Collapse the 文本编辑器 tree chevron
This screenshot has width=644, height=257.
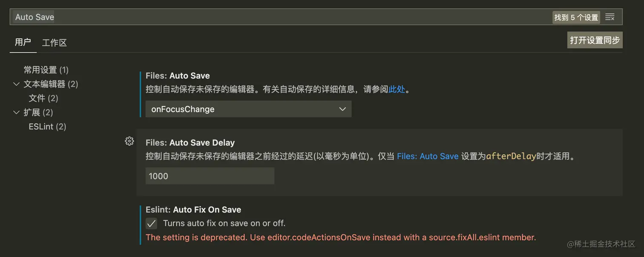17,84
